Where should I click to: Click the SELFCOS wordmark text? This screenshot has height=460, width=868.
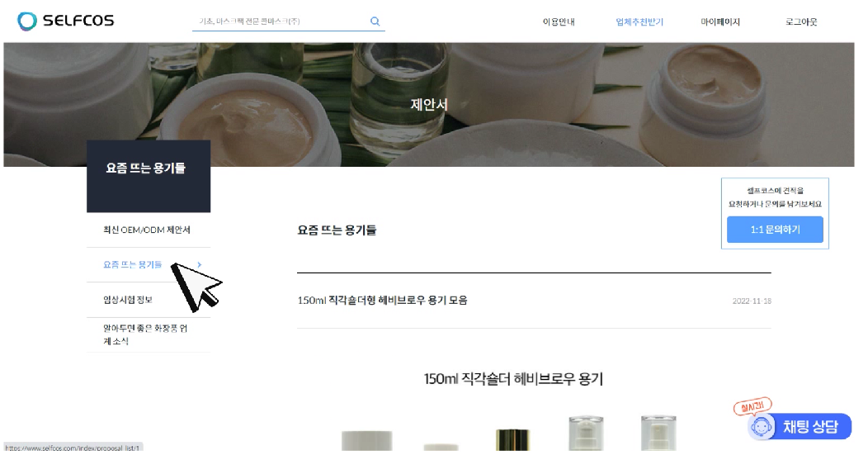click(x=78, y=21)
